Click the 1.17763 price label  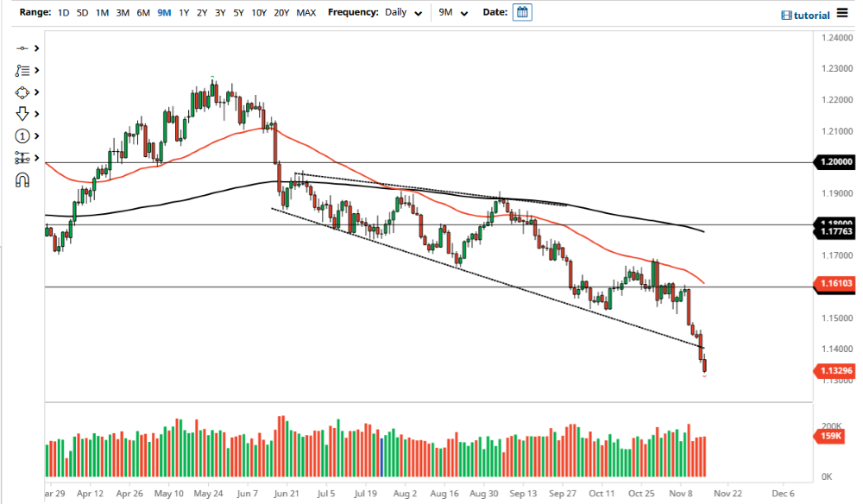click(835, 231)
